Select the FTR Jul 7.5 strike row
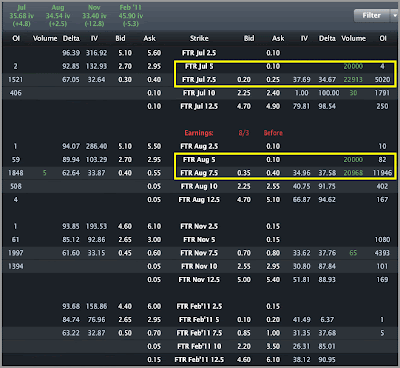Image resolution: width=400 pixels, height=368 pixels. click(x=200, y=80)
